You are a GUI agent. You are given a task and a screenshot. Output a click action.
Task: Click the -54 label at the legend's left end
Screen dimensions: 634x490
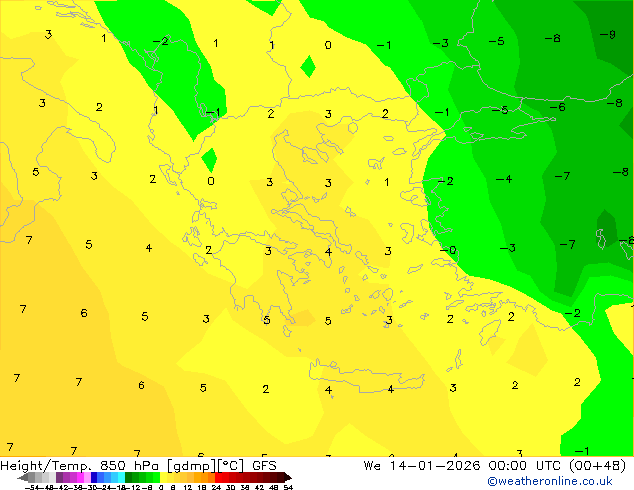coord(32,487)
